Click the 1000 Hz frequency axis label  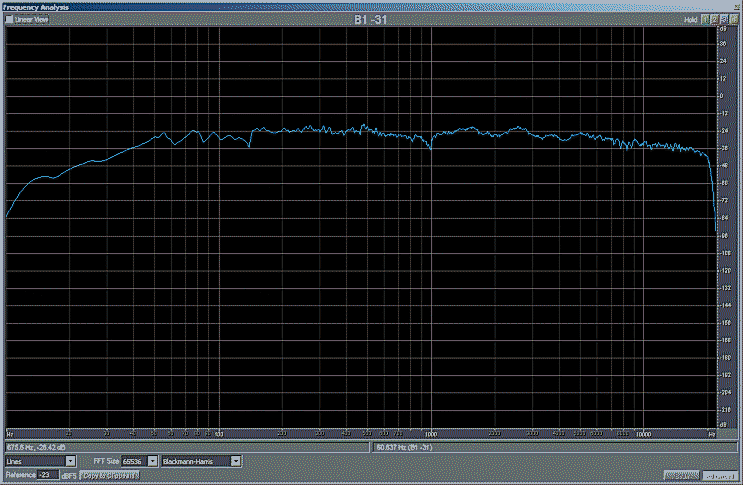click(x=431, y=434)
